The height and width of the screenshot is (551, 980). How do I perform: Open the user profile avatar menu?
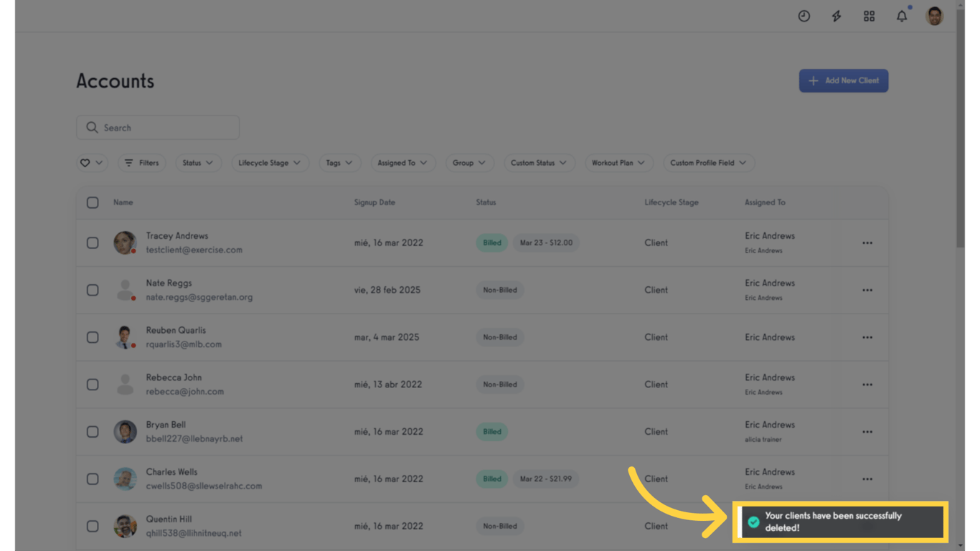point(934,16)
